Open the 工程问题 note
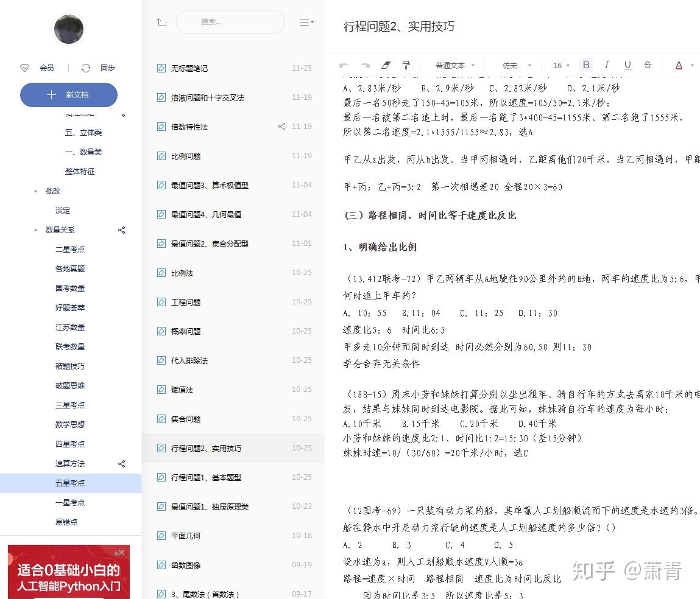The height and width of the screenshot is (599, 700). click(x=233, y=302)
